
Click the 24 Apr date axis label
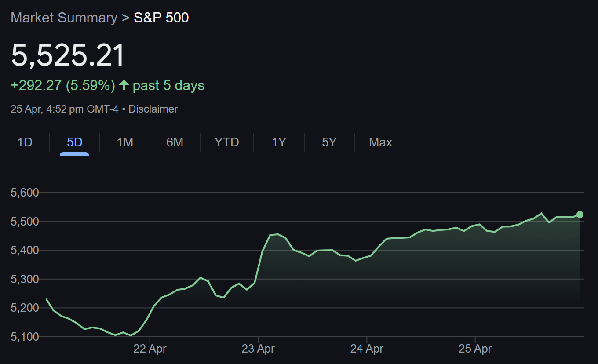click(x=367, y=349)
